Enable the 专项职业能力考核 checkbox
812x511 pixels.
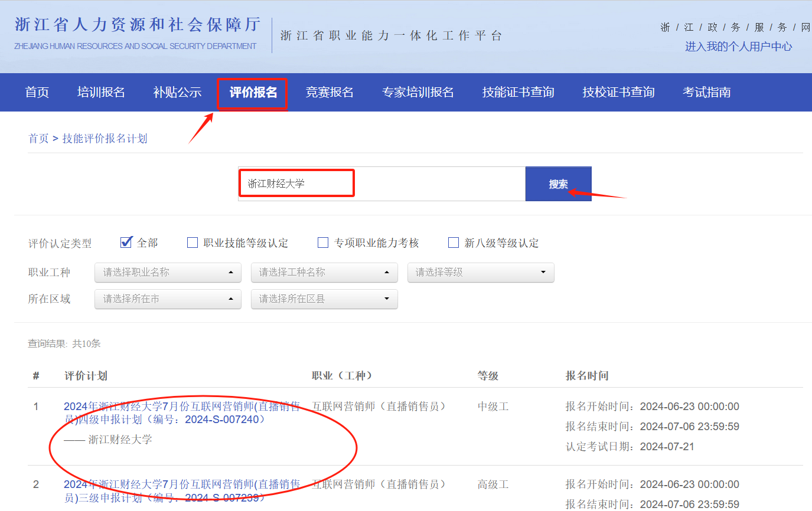(x=323, y=243)
